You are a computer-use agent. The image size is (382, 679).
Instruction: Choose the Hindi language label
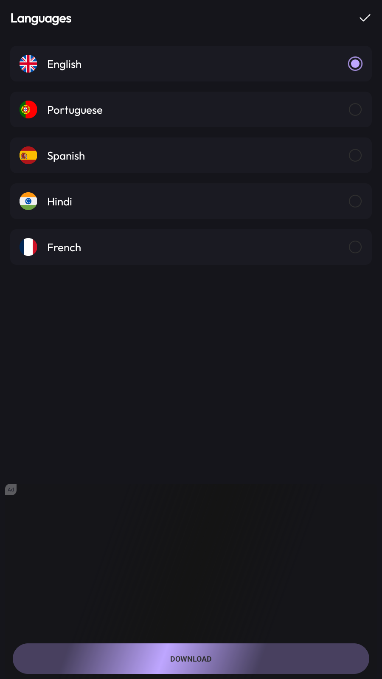point(59,202)
